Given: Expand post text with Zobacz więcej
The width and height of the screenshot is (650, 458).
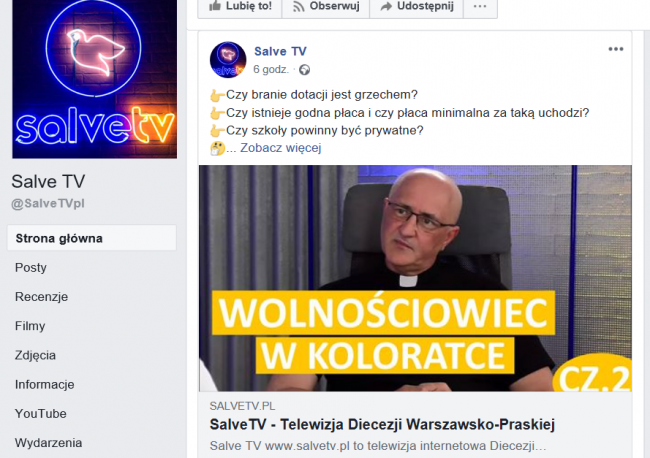Looking at the screenshot, I should tap(281, 148).
